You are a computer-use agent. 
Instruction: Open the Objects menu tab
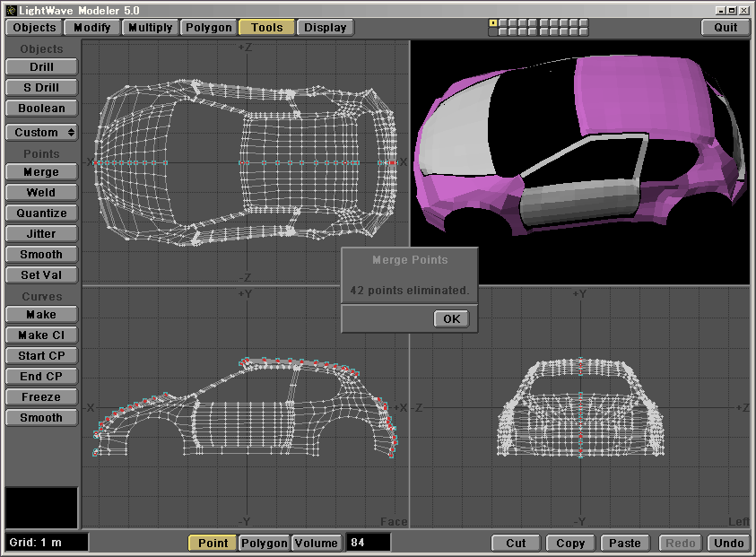coord(35,28)
